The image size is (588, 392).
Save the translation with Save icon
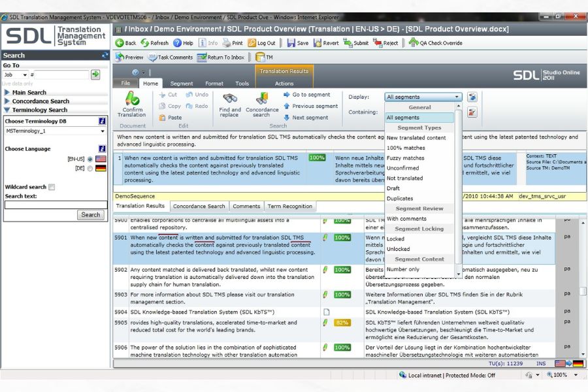click(298, 43)
